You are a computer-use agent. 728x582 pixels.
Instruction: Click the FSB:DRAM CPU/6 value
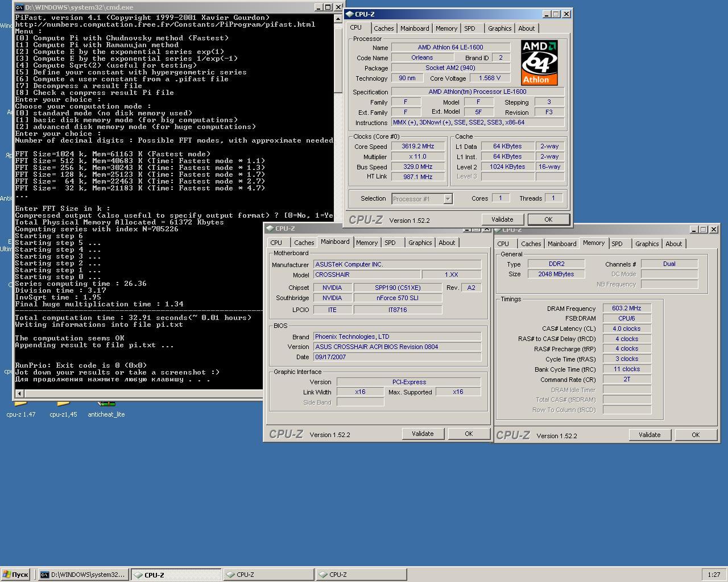(627, 318)
